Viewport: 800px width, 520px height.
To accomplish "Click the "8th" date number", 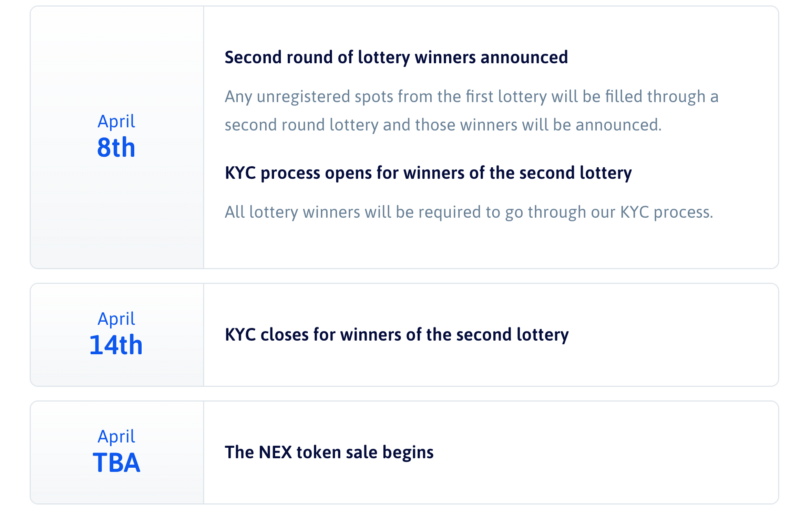I will tap(116, 148).
